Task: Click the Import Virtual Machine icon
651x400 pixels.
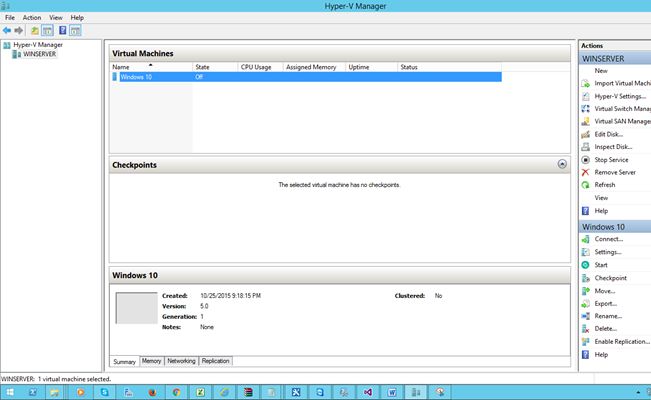Action: [x=585, y=83]
